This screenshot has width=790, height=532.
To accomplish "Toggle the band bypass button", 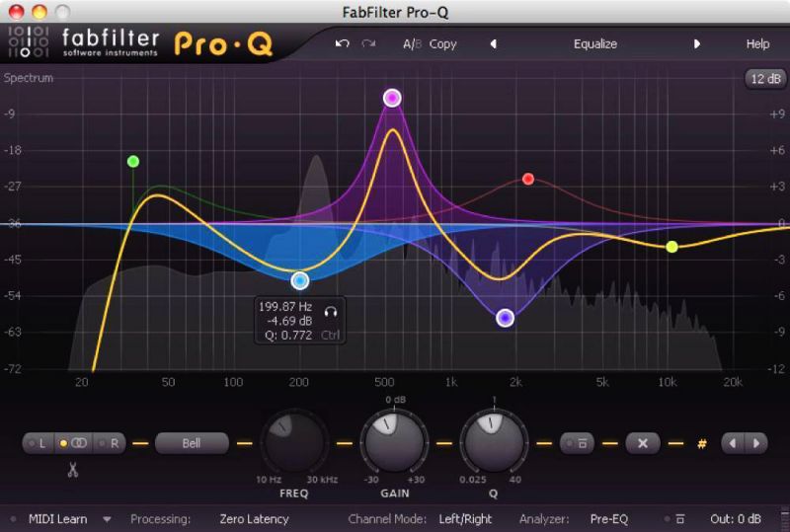I will coord(577,443).
